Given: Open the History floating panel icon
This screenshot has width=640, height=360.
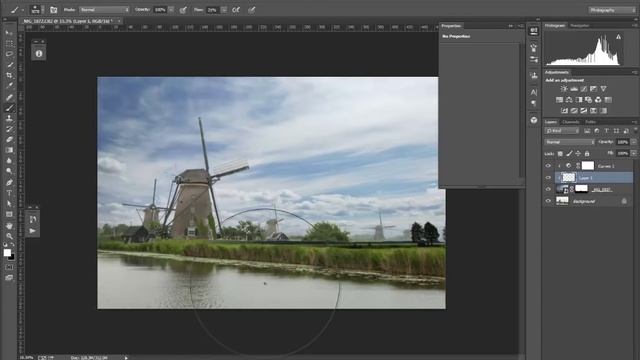Looking at the screenshot, I should 33,219.
